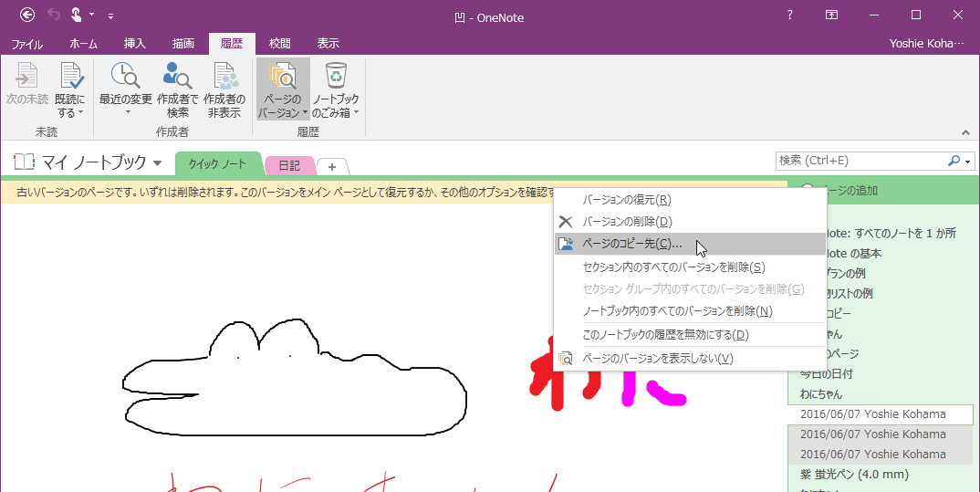
Task: Click the Undo arrow in quick access toolbar
Action: click(54, 15)
